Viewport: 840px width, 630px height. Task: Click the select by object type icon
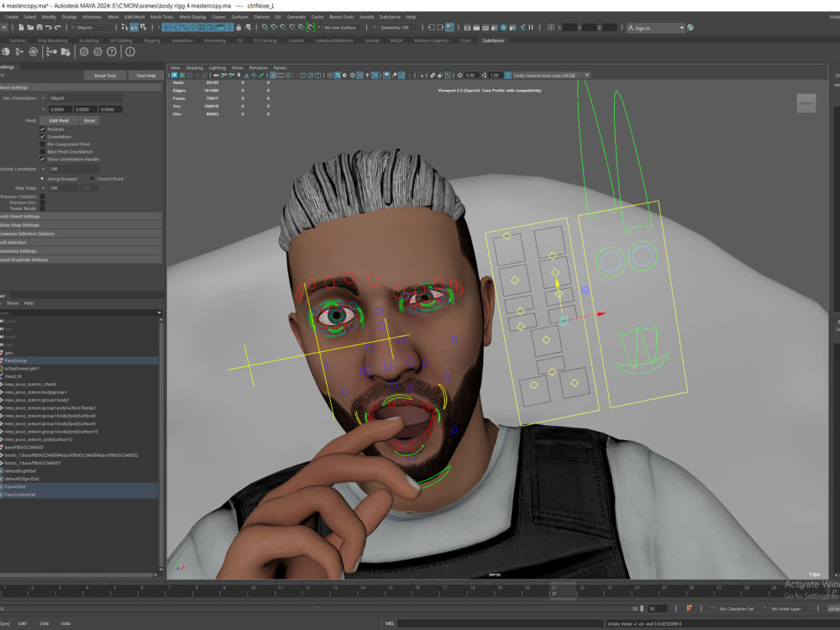[134, 28]
